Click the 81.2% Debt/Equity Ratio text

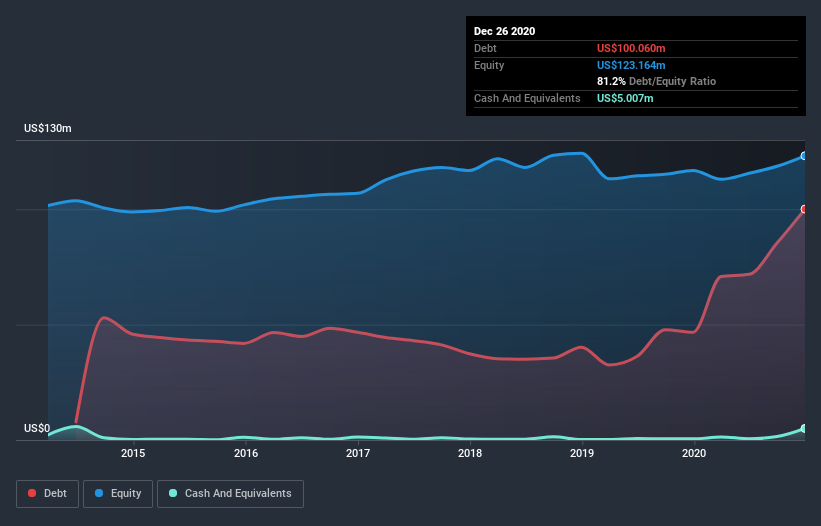[x=656, y=81]
